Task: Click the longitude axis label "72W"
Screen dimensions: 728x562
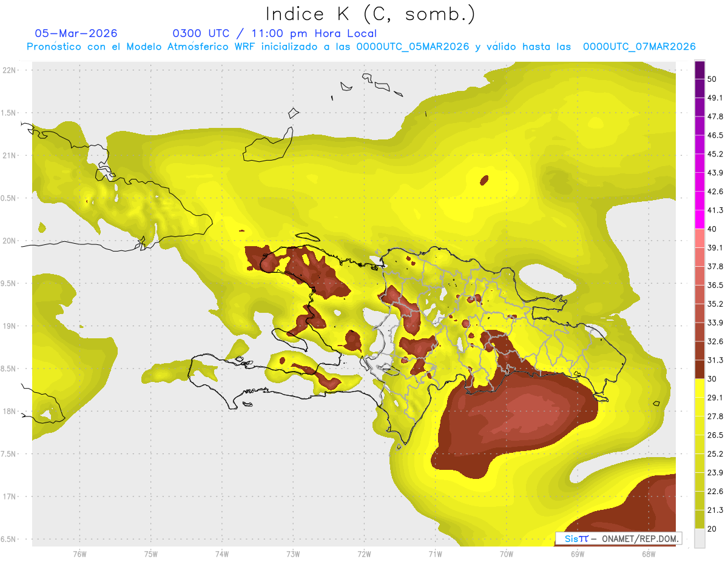Action: click(x=364, y=554)
